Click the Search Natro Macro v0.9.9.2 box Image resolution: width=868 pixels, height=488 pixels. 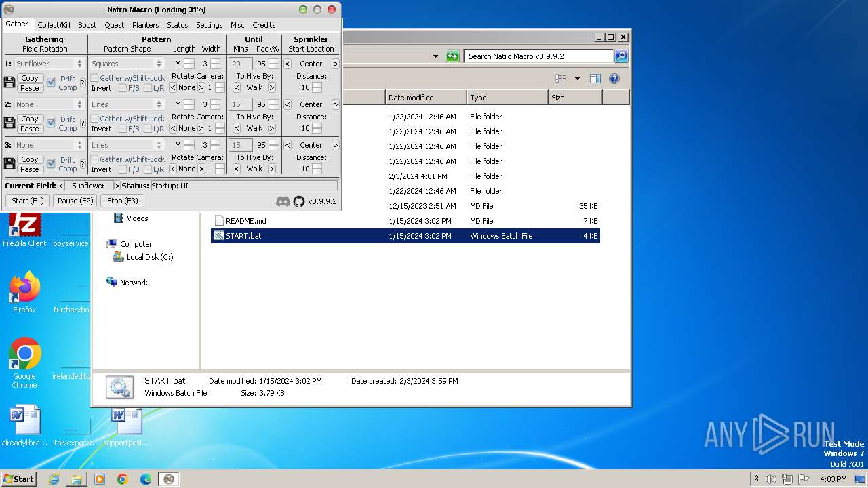tap(539, 56)
